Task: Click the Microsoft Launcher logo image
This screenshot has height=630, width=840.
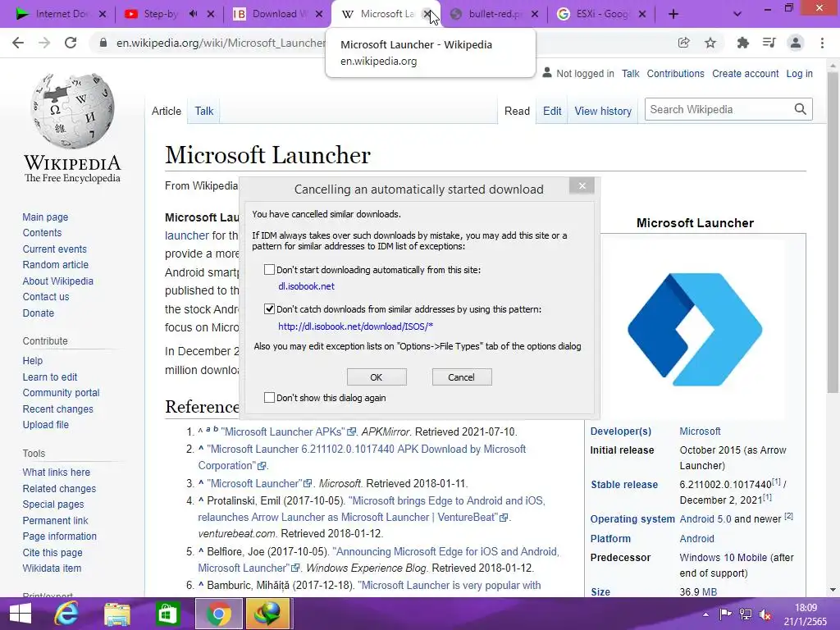Action: pyautogui.click(x=695, y=330)
